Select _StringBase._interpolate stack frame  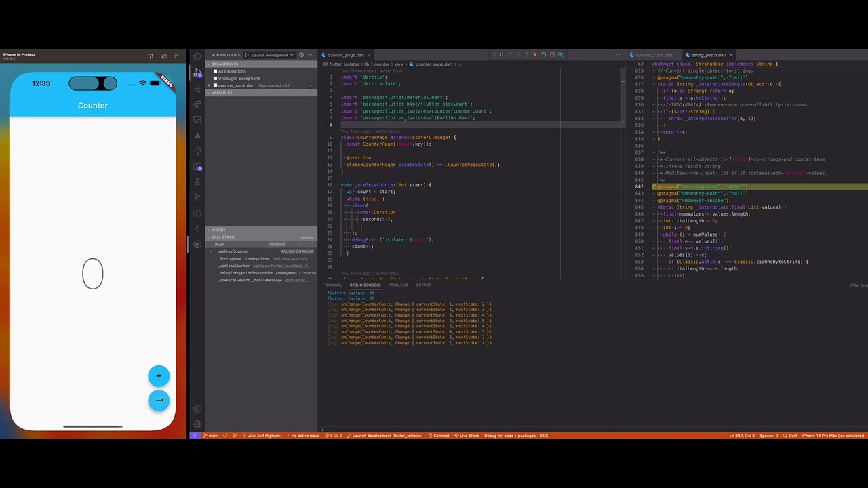point(261,258)
